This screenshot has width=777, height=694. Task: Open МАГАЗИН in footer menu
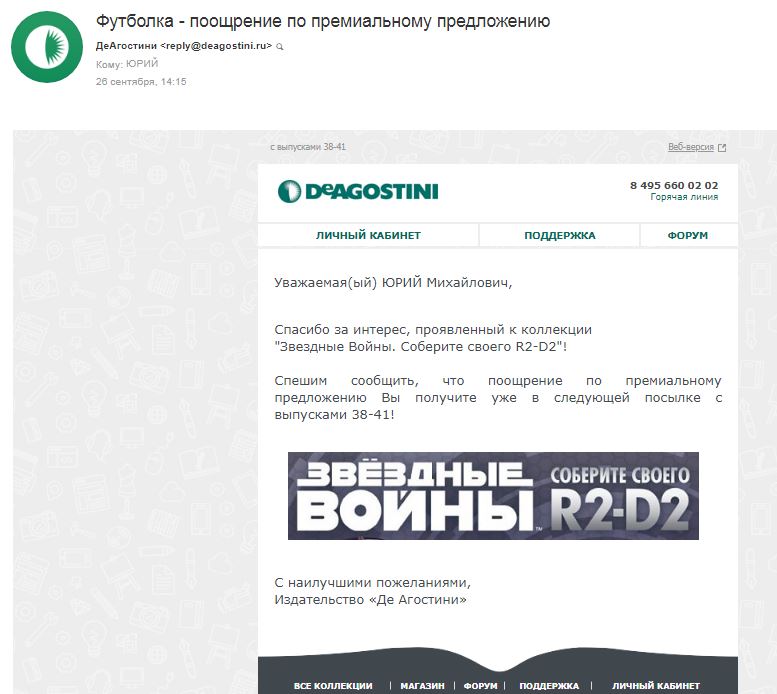click(x=422, y=686)
